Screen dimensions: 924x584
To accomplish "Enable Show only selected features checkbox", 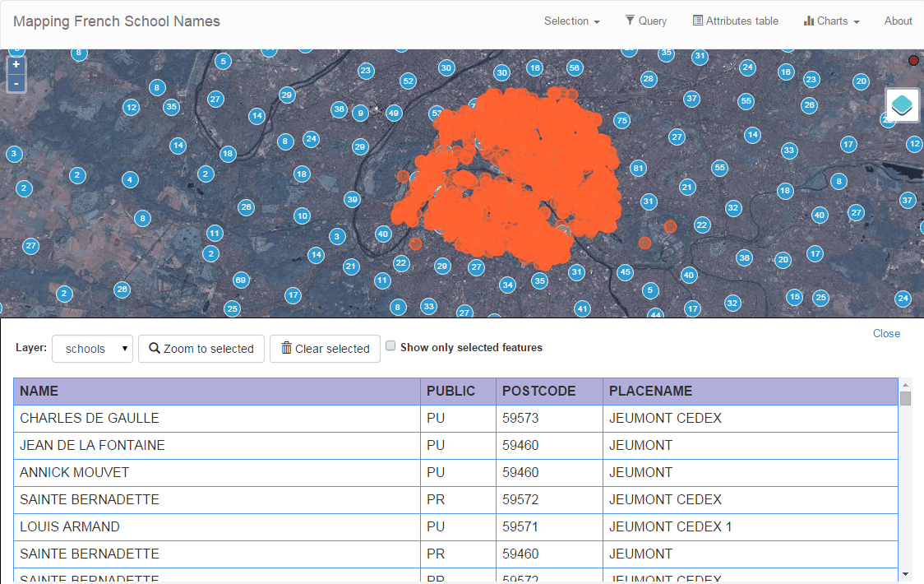I will (391, 346).
